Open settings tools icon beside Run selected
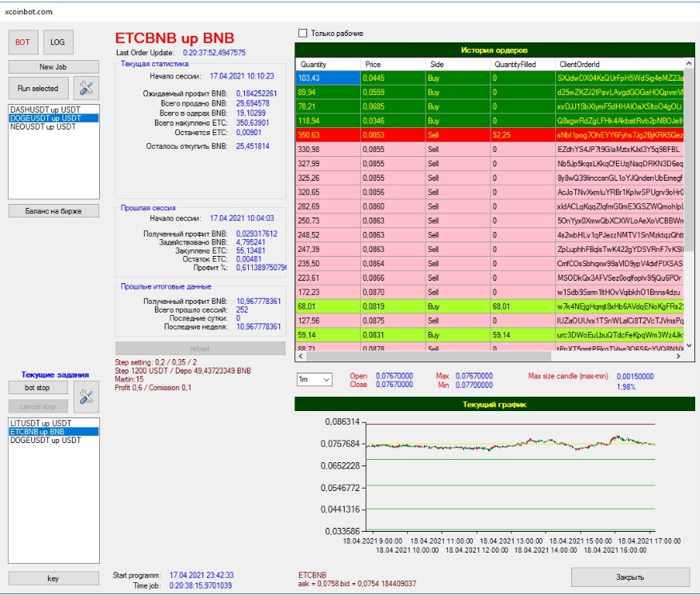The width and height of the screenshot is (700, 595). click(86, 88)
